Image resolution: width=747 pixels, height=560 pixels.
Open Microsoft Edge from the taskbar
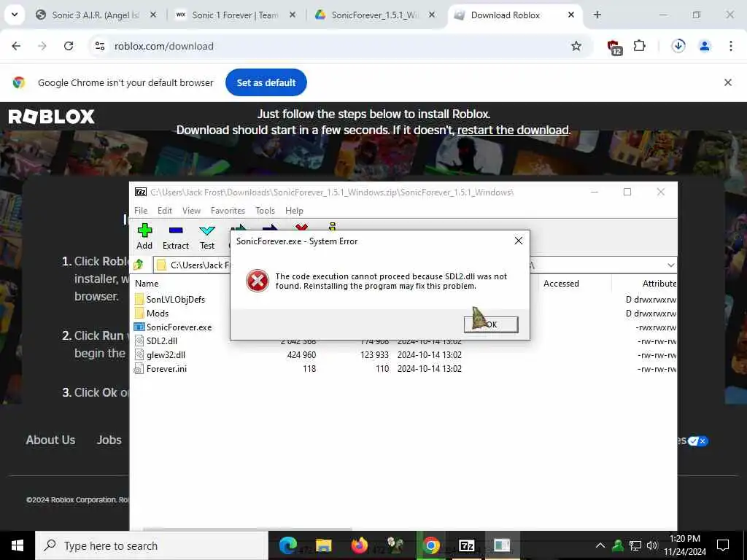click(x=288, y=545)
